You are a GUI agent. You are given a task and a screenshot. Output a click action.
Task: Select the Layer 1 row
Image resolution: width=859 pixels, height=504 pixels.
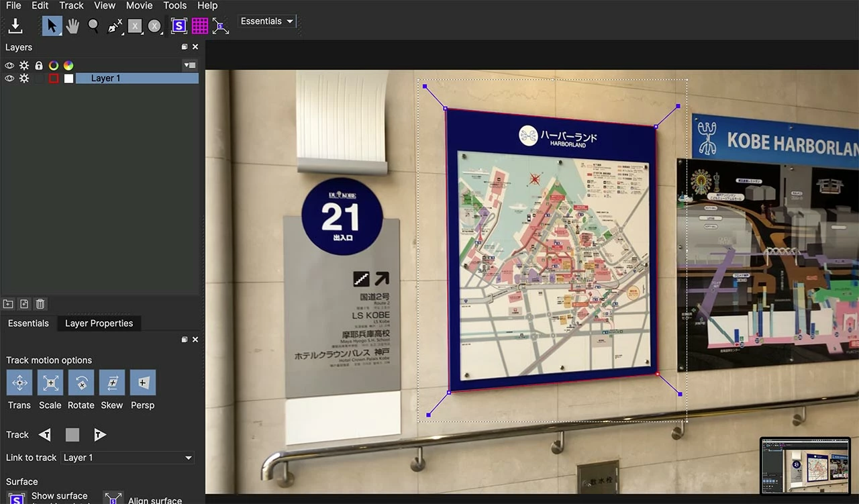pos(137,79)
